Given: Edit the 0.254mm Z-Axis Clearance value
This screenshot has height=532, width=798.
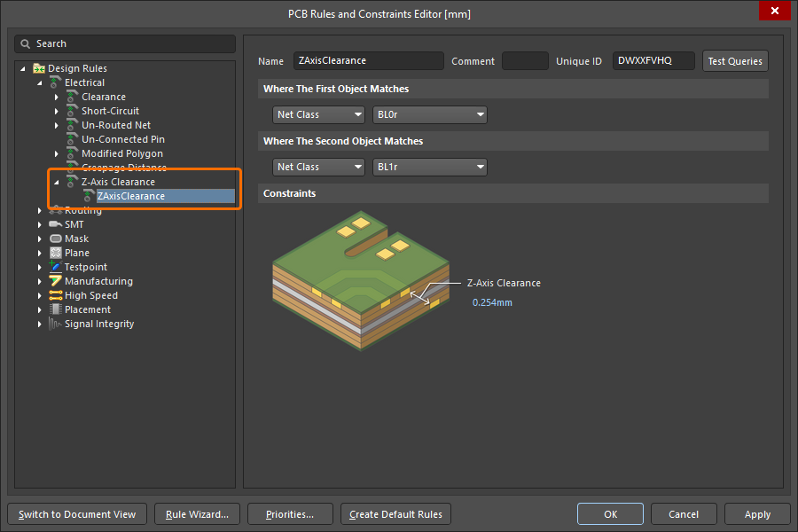Looking at the screenshot, I should pos(492,302).
